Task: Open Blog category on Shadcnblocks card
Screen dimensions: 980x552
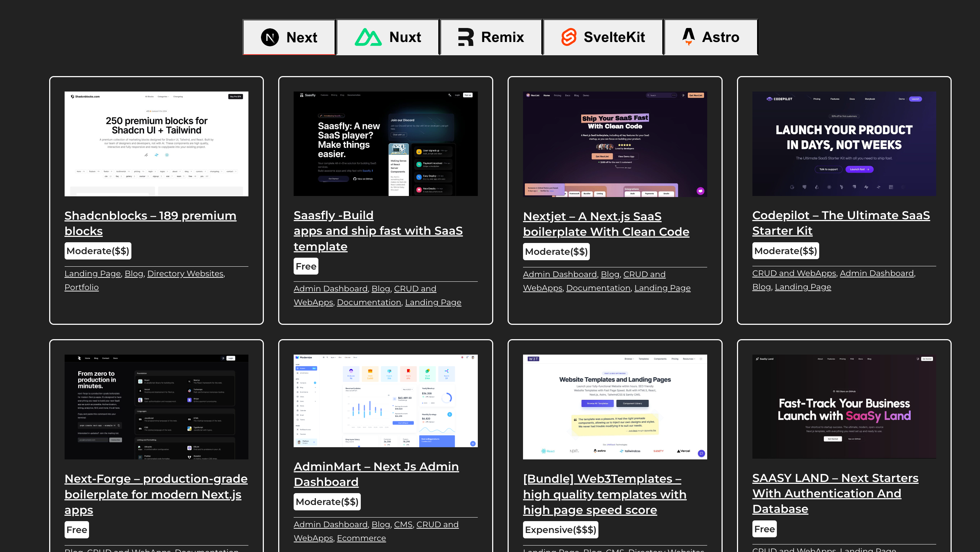Action: pos(134,273)
